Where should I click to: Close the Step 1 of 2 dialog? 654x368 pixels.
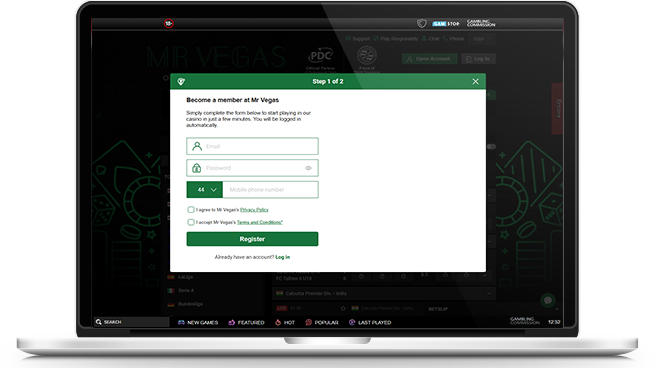pyautogui.click(x=475, y=81)
